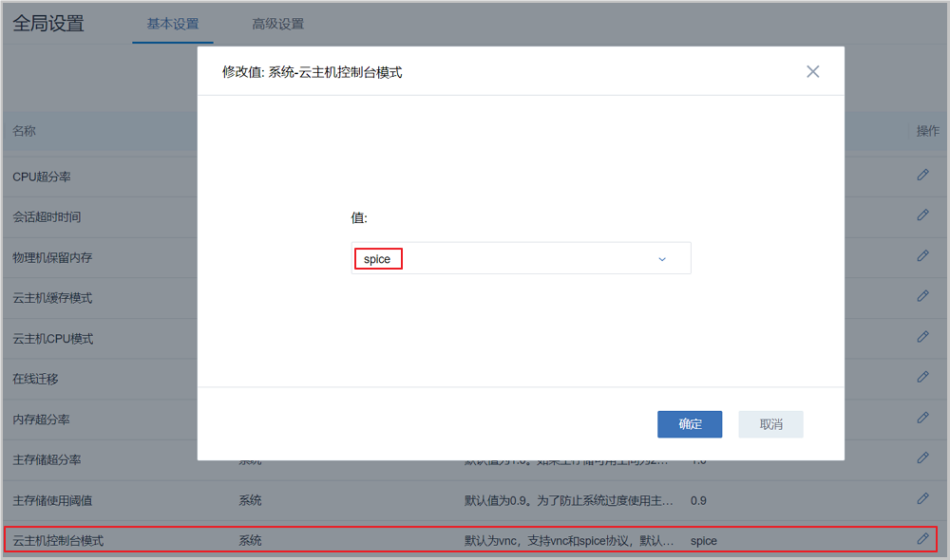Edit the 物理机保留内存 setting pencil icon
950x560 pixels.
922,255
